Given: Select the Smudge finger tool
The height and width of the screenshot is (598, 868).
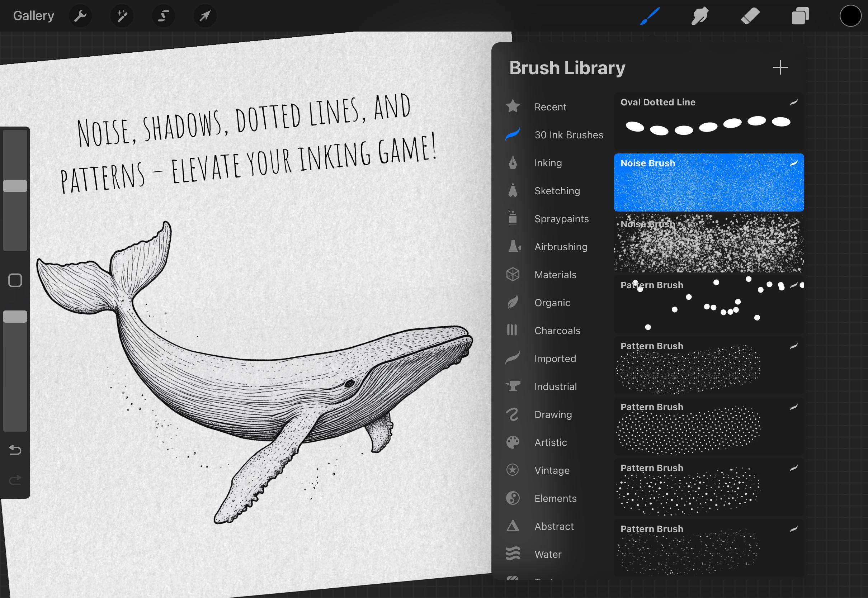Looking at the screenshot, I should [x=700, y=16].
